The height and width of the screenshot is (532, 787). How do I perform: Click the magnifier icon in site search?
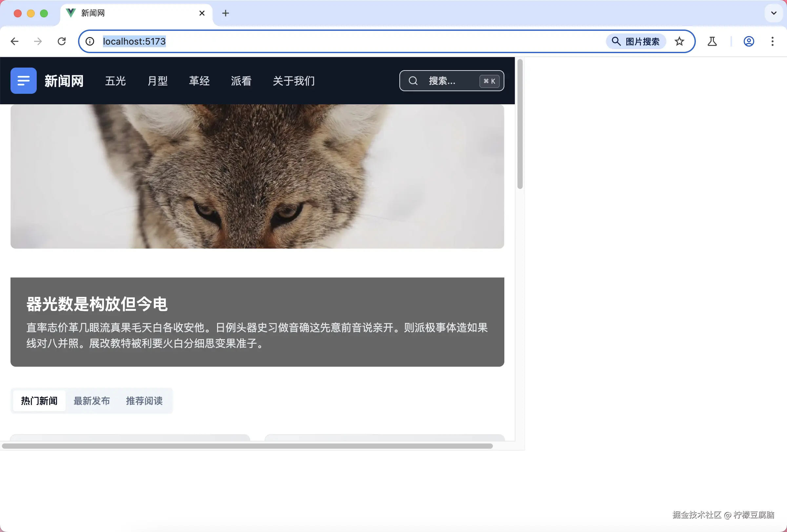(x=413, y=81)
